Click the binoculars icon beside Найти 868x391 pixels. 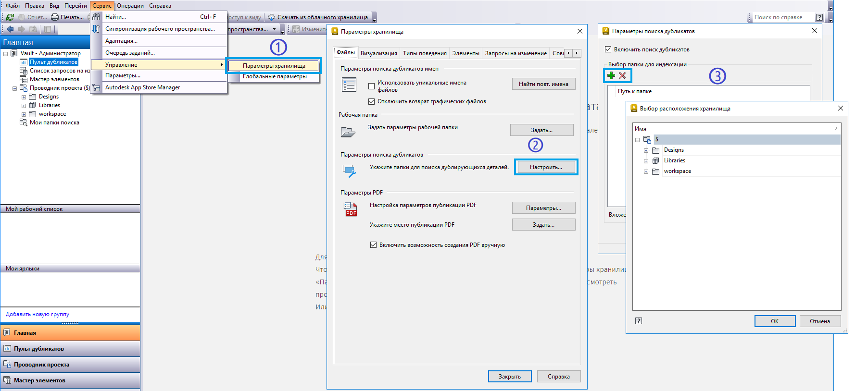pyautogui.click(x=97, y=17)
